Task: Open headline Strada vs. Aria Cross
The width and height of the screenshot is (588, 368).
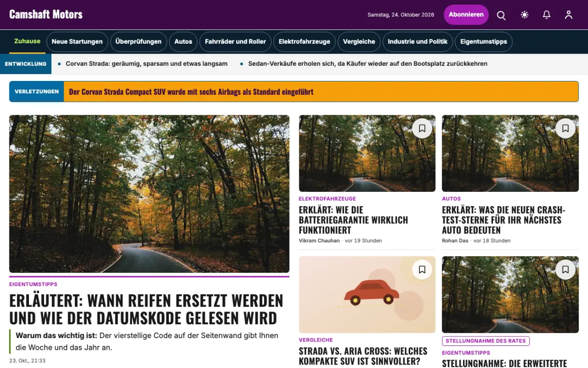Action: (363, 357)
